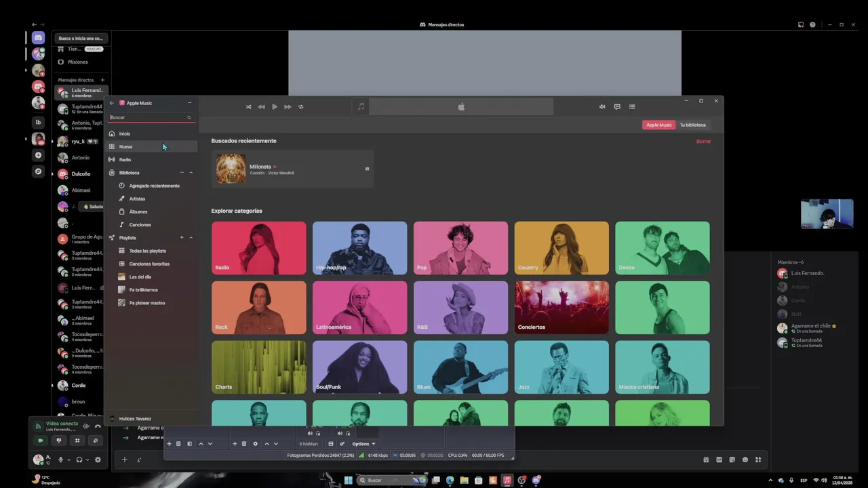Open the Música cristiana category tile

tap(663, 367)
